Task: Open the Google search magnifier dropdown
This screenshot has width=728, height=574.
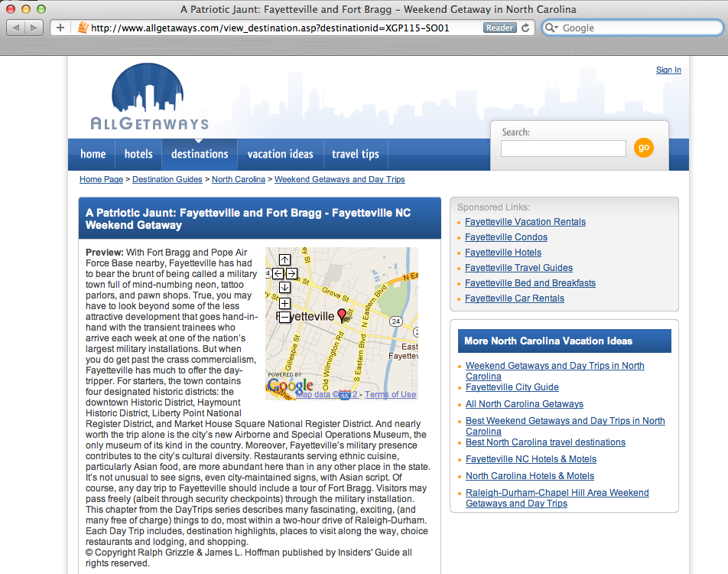Action: [551, 28]
